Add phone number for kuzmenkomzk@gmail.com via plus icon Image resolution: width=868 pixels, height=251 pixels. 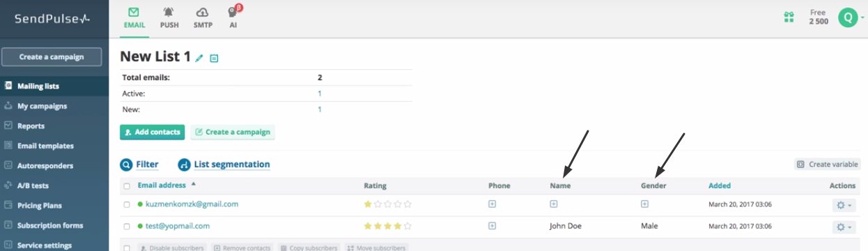[492, 204]
